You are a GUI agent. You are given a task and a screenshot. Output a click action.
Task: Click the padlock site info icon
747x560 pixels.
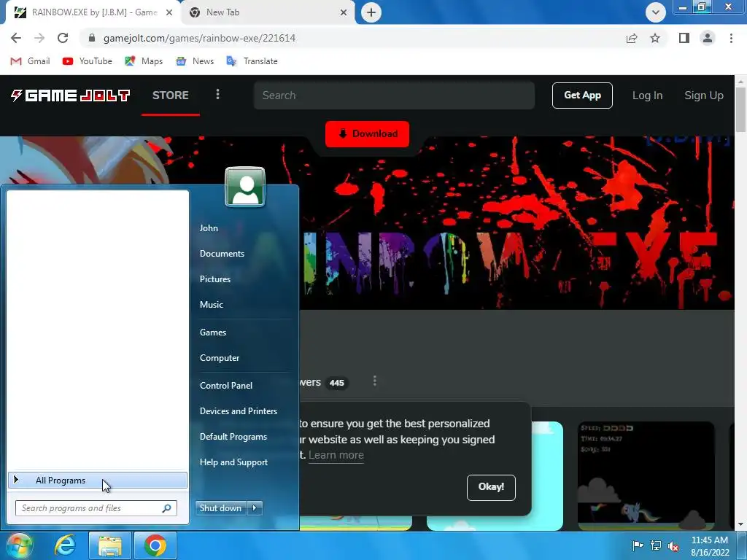tap(92, 38)
